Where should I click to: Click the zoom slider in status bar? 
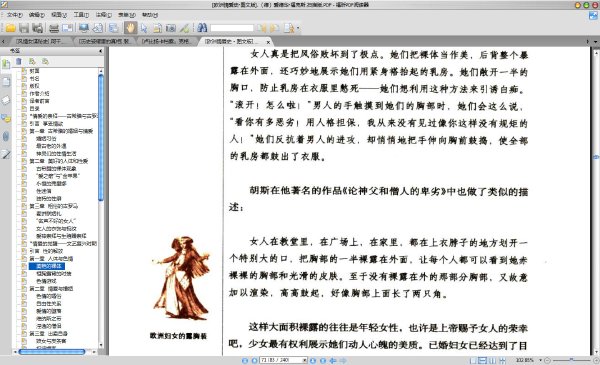click(x=571, y=360)
